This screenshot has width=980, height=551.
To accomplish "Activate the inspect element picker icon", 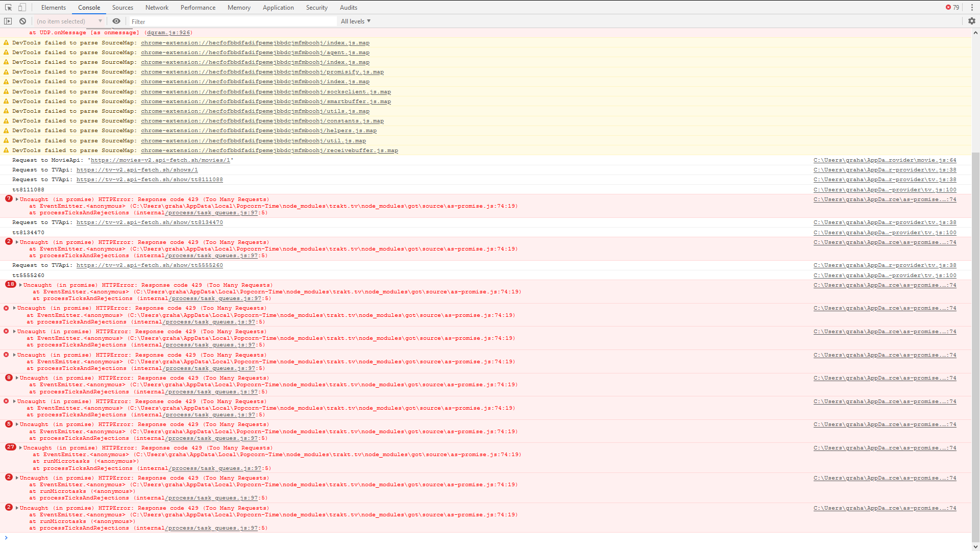I will point(8,7).
